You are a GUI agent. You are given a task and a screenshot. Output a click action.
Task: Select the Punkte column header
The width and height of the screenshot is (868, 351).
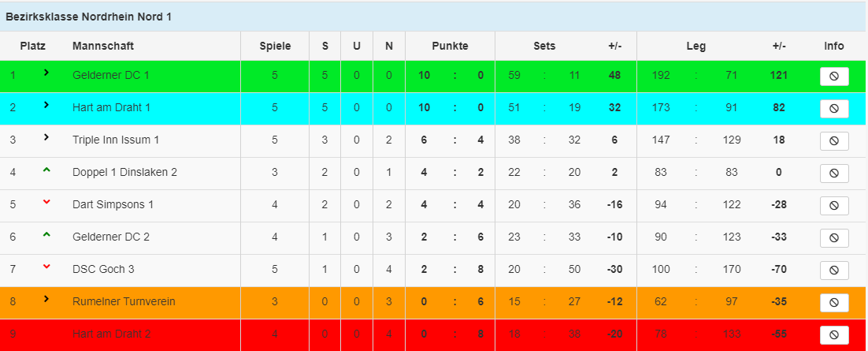click(x=450, y=46)
